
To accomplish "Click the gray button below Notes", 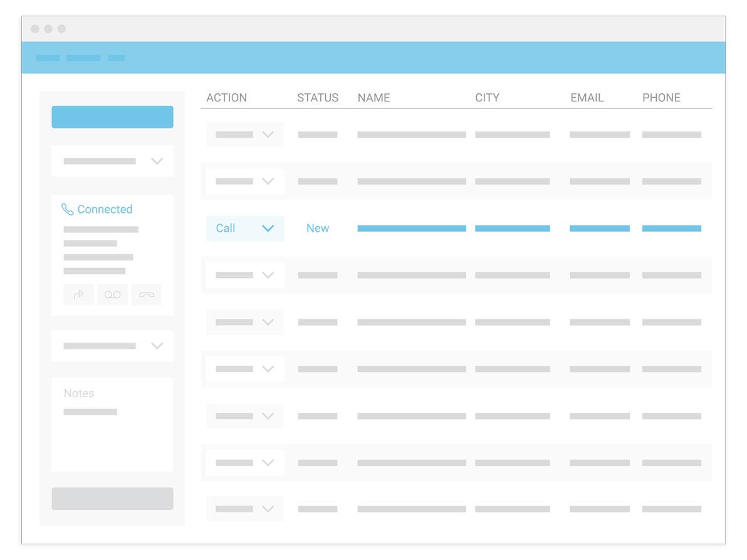I will (112, 499).
